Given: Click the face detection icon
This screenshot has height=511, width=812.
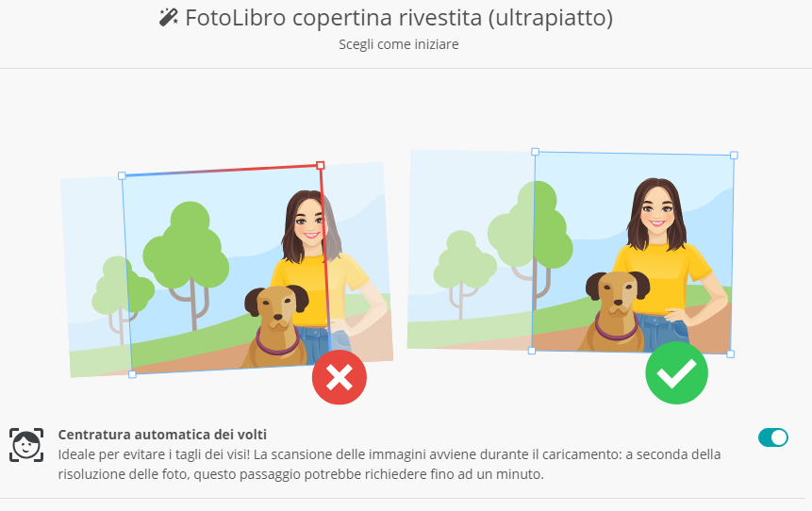Looking at the screenshot, I should 26,445.
